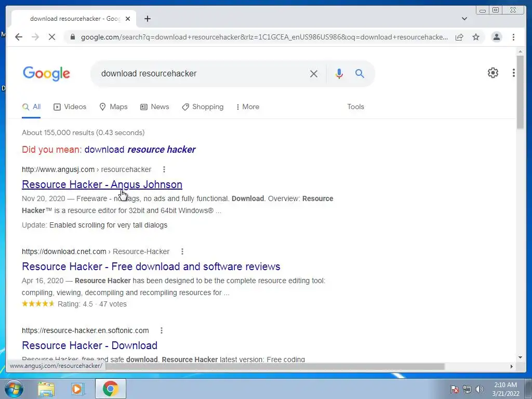
Task: Go back to the previous page
Action: point(19,37)
